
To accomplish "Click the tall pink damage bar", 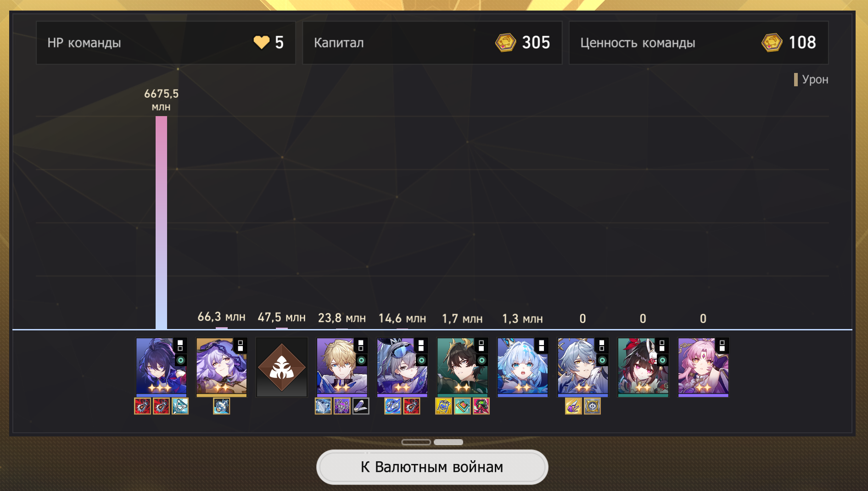I will pyautogui.click(x=161, y=223).
